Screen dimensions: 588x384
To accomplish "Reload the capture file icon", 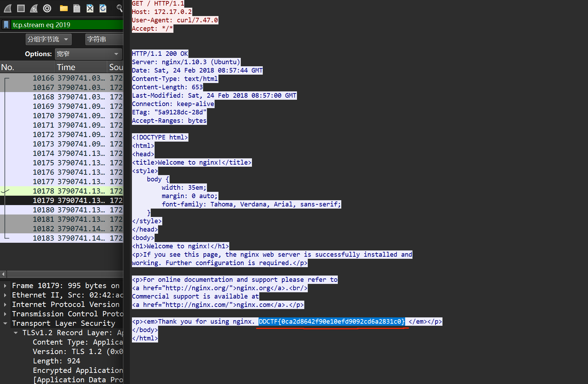I will click(103, 8).
